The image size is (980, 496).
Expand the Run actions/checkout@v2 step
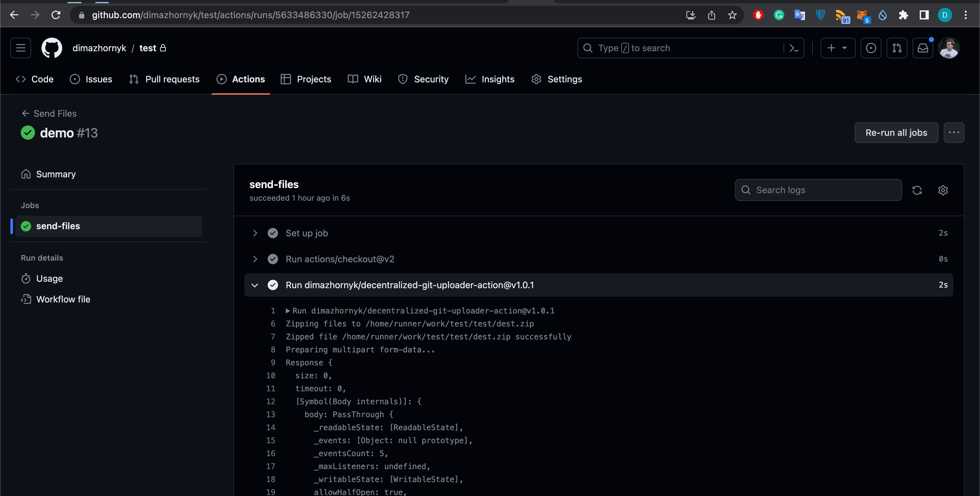tap(255, 259)
